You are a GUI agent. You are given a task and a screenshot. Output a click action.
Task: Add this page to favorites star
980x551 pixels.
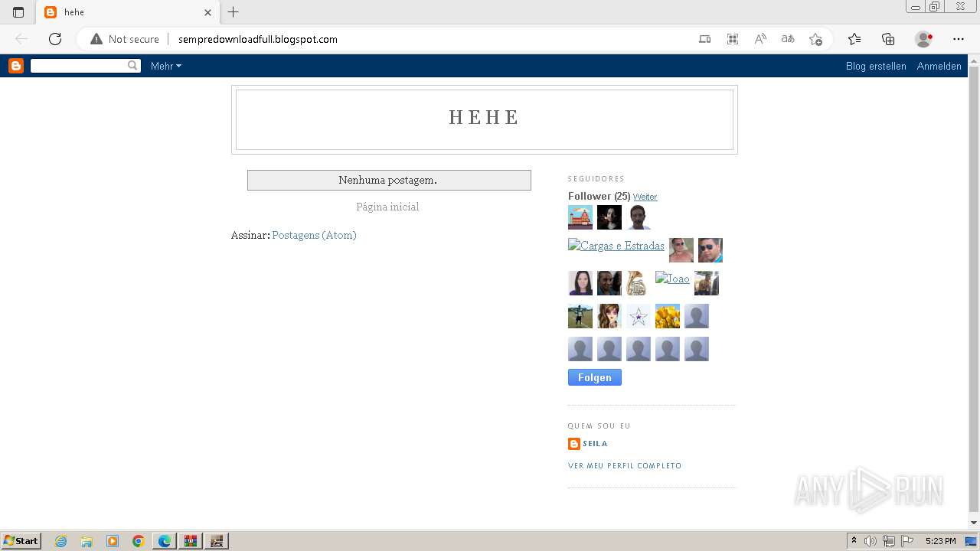(815, 39)
